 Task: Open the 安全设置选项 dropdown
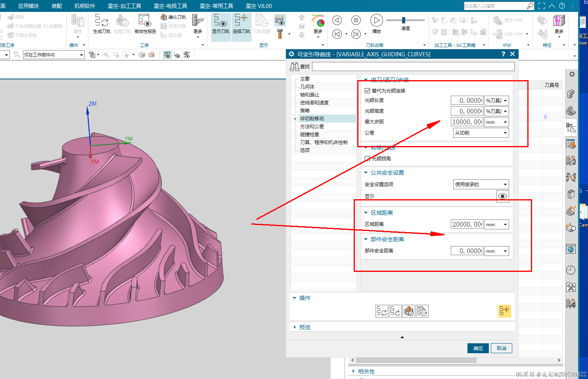tap(481, 184)
